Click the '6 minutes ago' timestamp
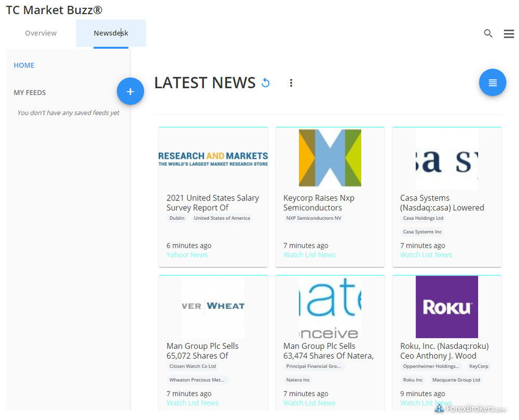Screen dimensions: 519x420 click(189, 246)
